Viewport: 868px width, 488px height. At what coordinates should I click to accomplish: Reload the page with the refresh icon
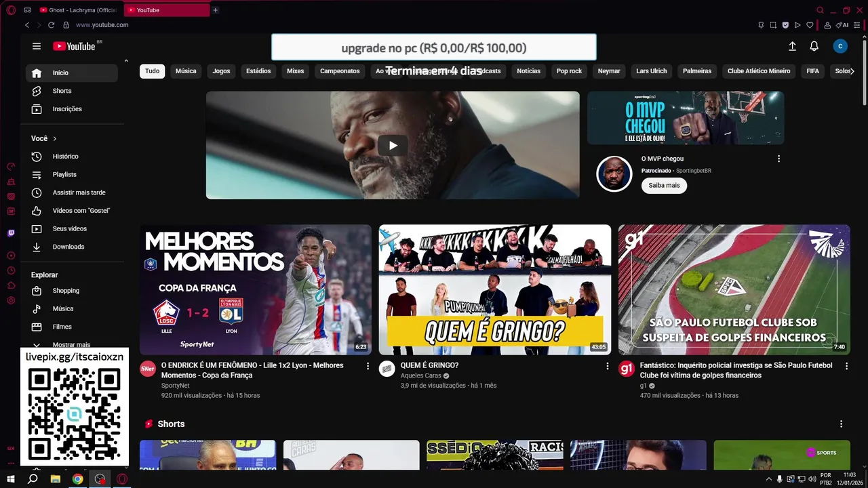pos(51,25)
